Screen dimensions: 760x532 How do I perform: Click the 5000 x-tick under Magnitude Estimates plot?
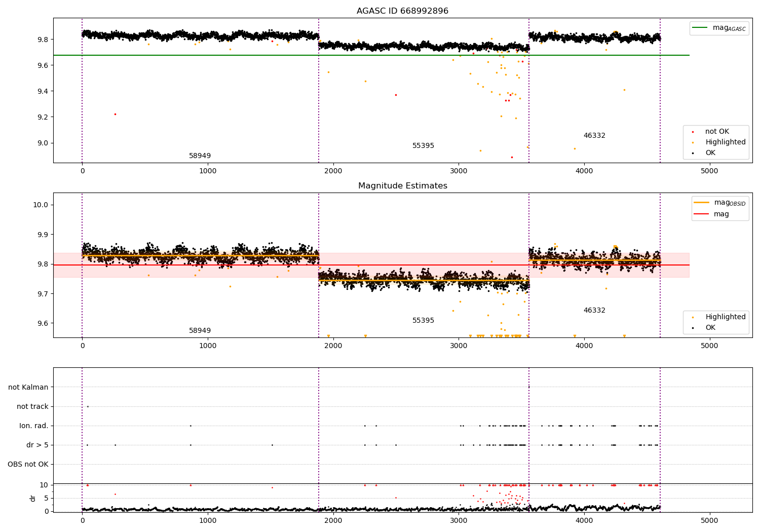pyautogui.click(x=709, y=346)
